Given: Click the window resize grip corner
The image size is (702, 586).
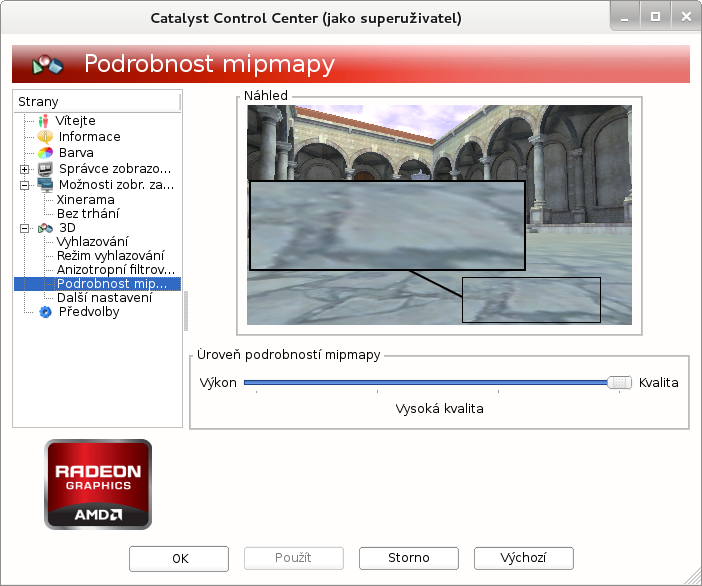Looking at the screenshot, I should click(693, 577).
